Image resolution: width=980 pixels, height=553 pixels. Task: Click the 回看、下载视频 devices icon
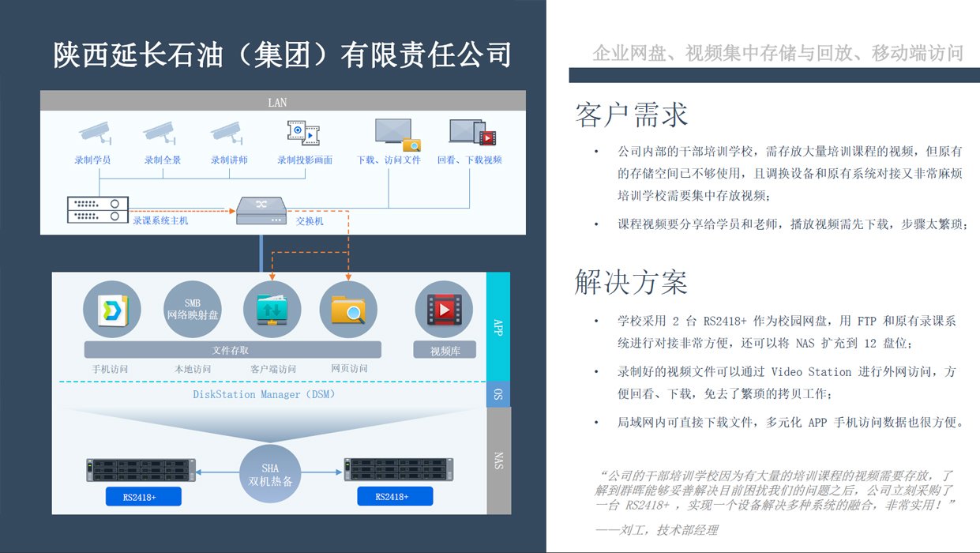471,132
